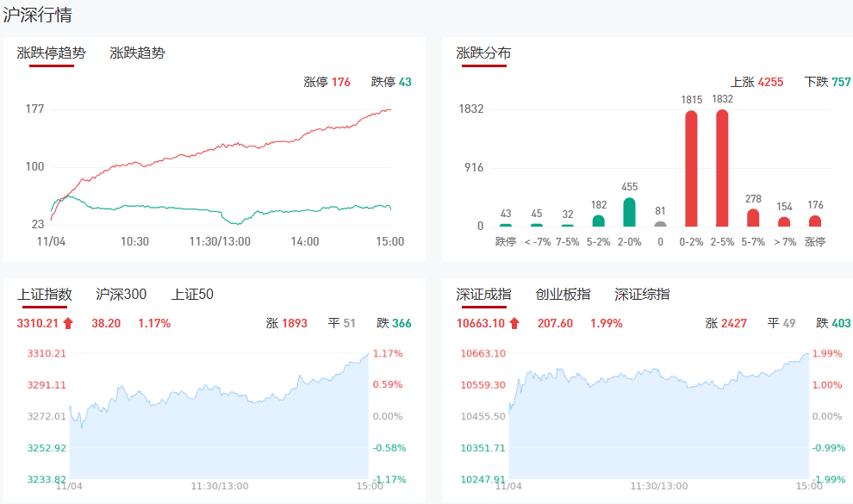Click the red up arrow beside 10663.10
853x504 pixels.
click(x=514, y=324)
